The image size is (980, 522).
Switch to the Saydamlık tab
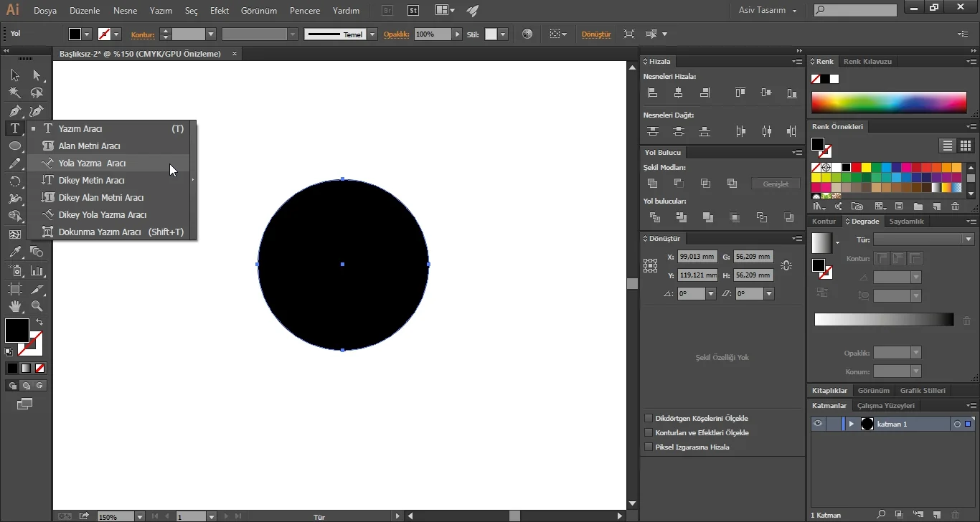tap(907, 222)
